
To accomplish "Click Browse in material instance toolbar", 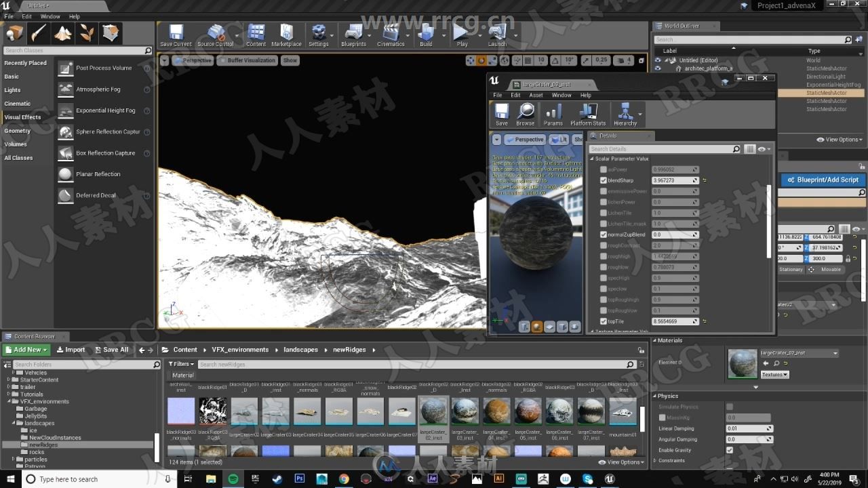I will (526, 115).
